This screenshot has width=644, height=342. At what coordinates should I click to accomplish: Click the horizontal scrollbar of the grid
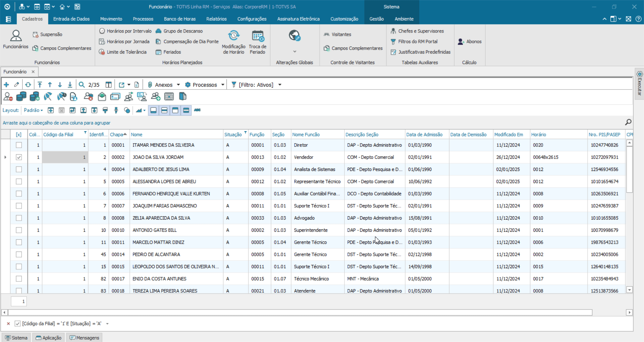(300, 312)
